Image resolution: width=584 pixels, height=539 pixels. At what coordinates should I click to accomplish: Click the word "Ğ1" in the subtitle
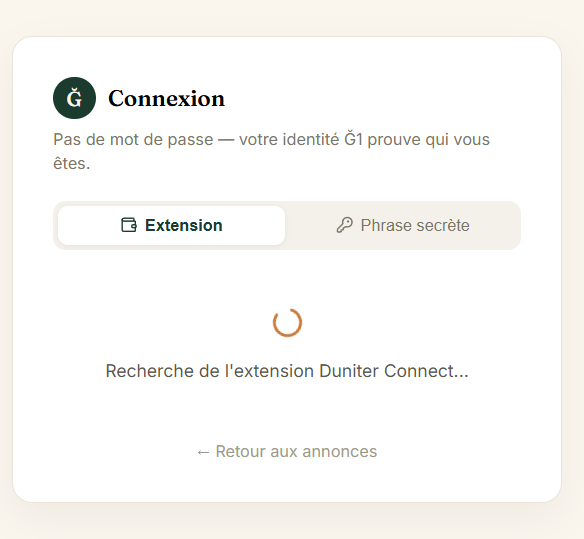(353, 139)
